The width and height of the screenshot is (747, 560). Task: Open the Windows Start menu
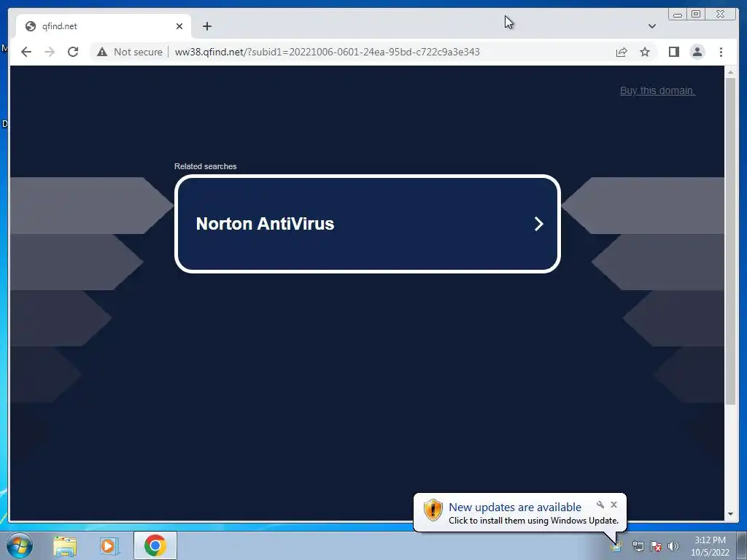(x=19, y=545)
